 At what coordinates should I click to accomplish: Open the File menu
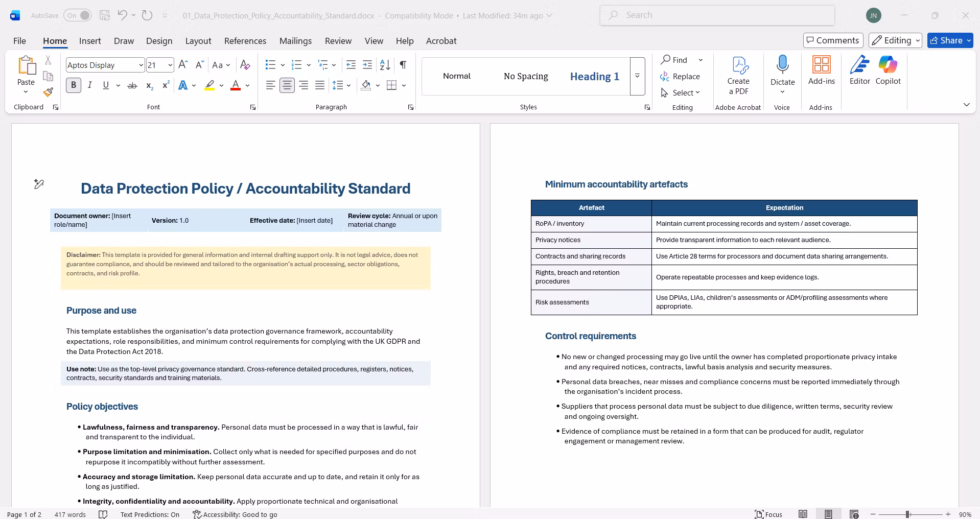pos(19,41)
